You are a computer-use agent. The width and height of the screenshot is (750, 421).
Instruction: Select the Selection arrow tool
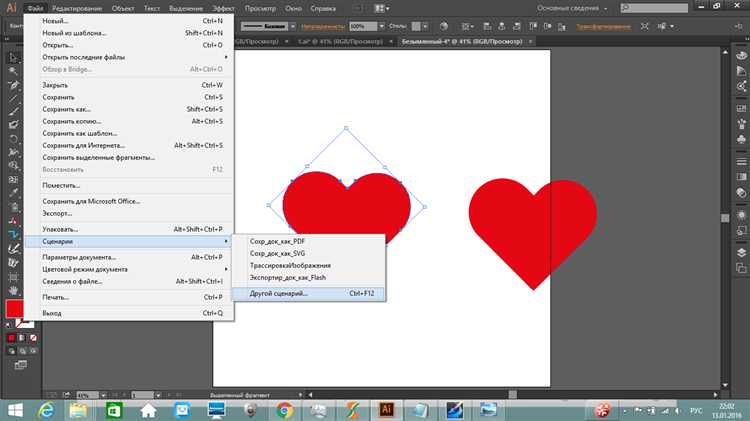coord(13,58)
